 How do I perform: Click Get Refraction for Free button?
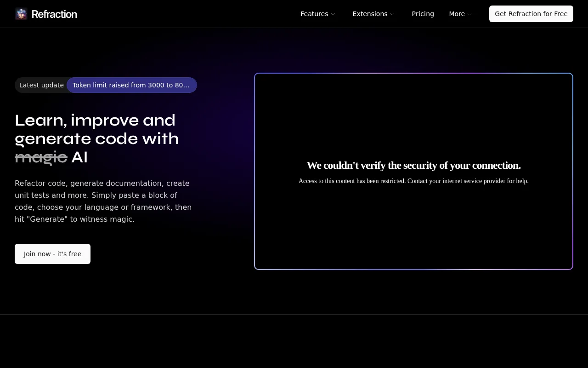(x=531, y=14)
